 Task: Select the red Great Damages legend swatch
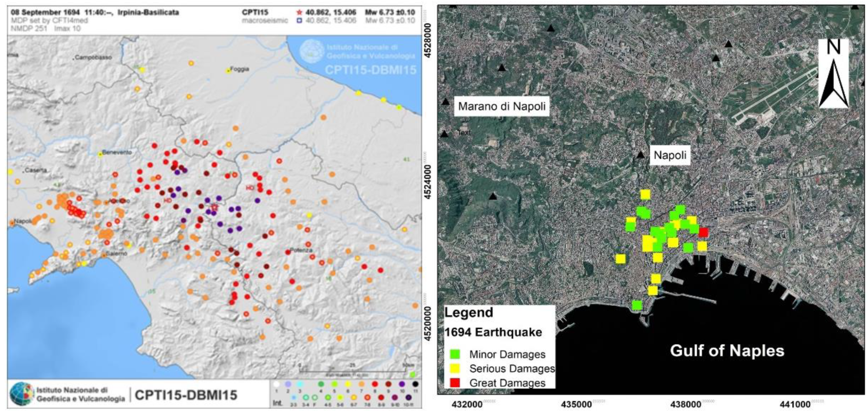(x=455, y=383)
